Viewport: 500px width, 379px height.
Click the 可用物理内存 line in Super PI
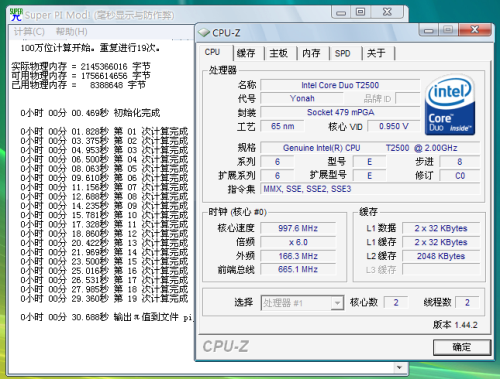pyautogui.click(x=81, y=76)
